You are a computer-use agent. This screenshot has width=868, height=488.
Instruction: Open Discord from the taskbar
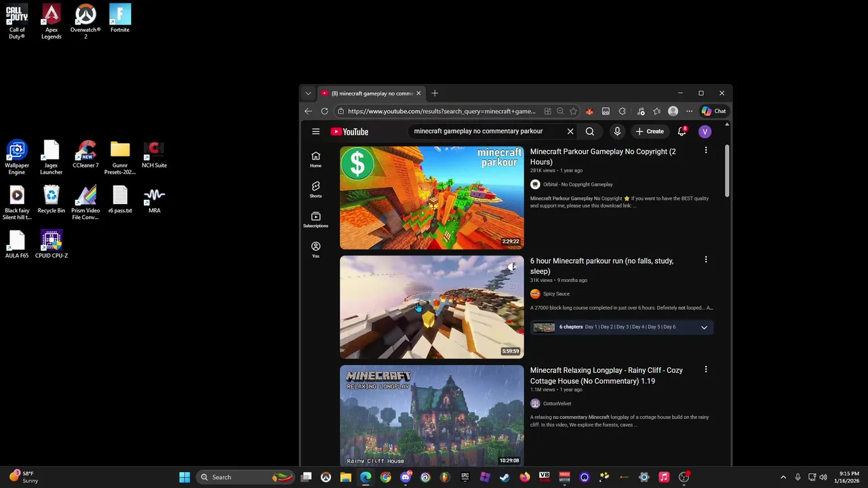[406, 477]
